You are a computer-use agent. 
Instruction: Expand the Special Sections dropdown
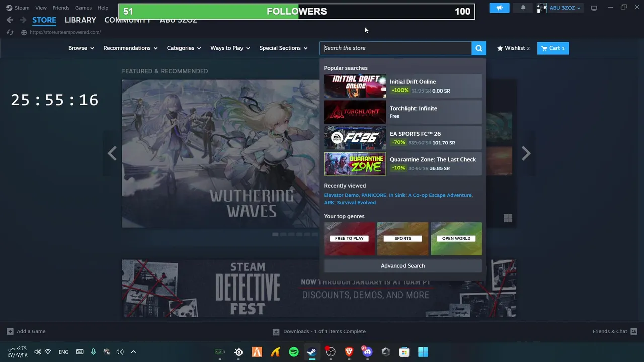tap(283, 48)
